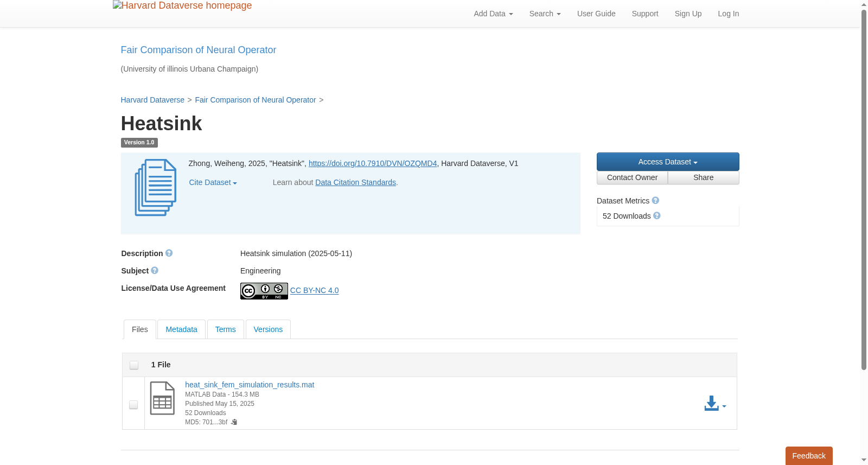Open the Cite Dataset dropdown
868x465 pixels.
point(213,183)
